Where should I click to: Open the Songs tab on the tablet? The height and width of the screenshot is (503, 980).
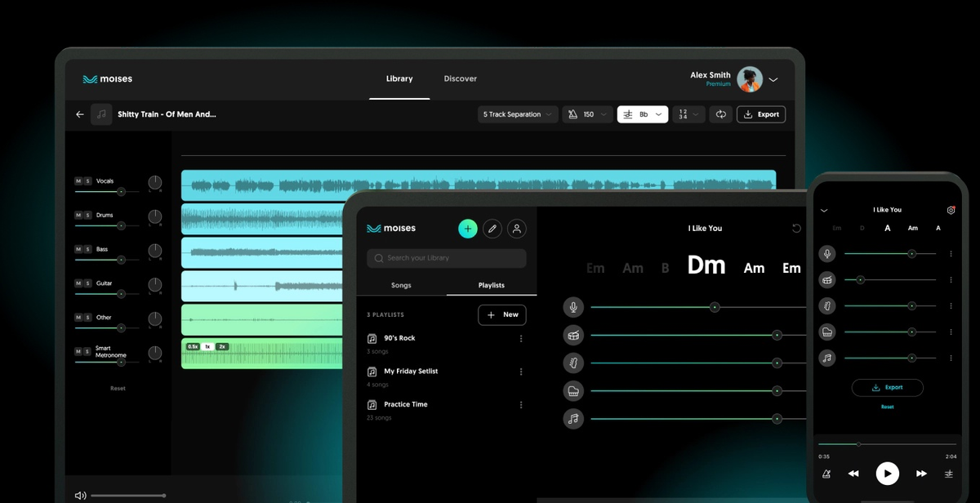coord(401,285)
